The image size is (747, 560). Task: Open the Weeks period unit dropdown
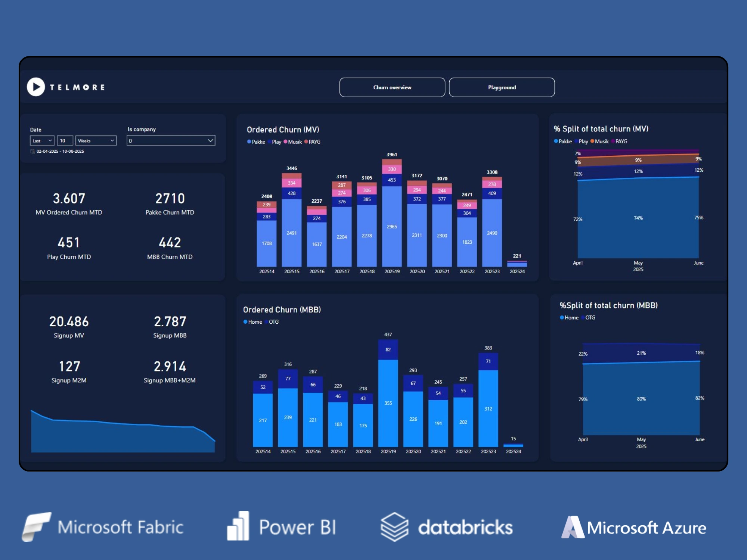(x=96, y=141)
